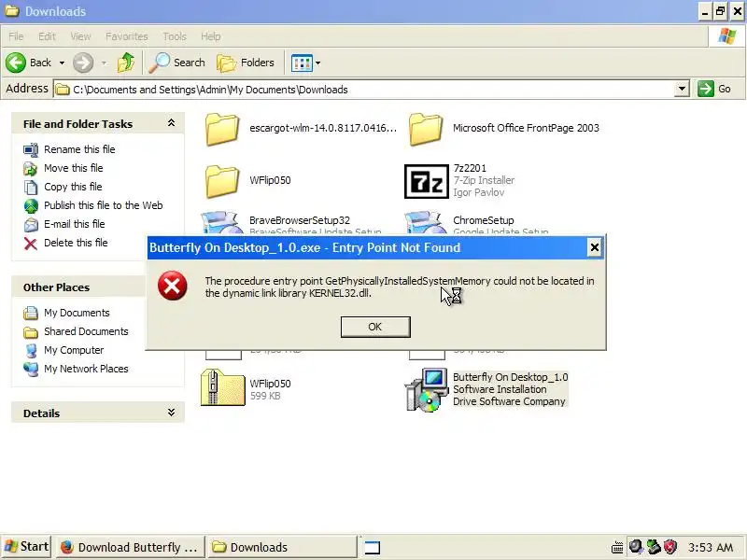Click Move this file

pyautogui.click(x=74, y=168)
